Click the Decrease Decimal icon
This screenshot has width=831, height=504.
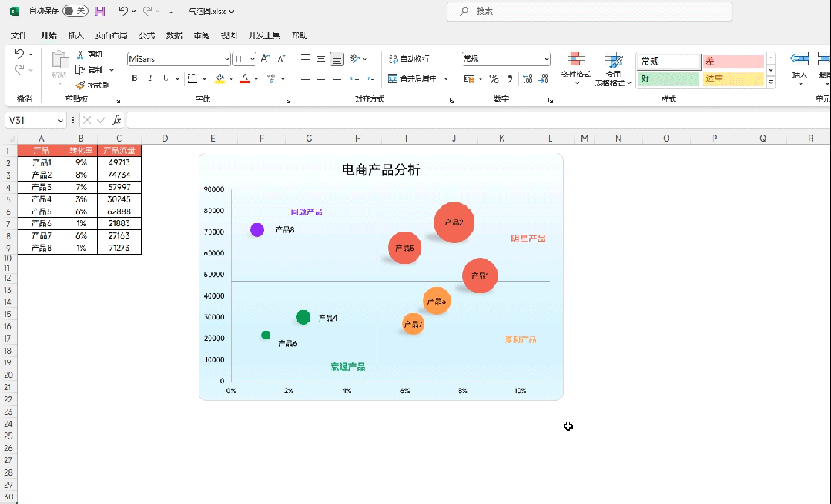[x=544, y=78]
